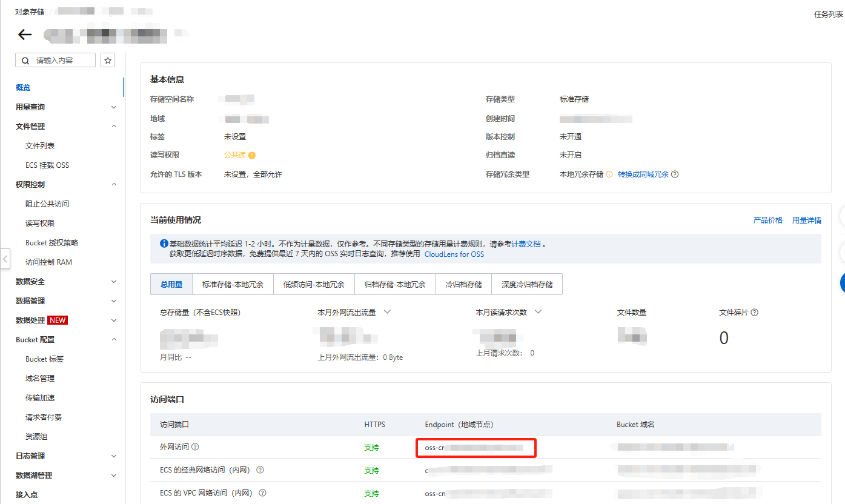845x504 pixels.
Task: Collapse the Bucket 配置 menu section
Action: coord(114,340)
